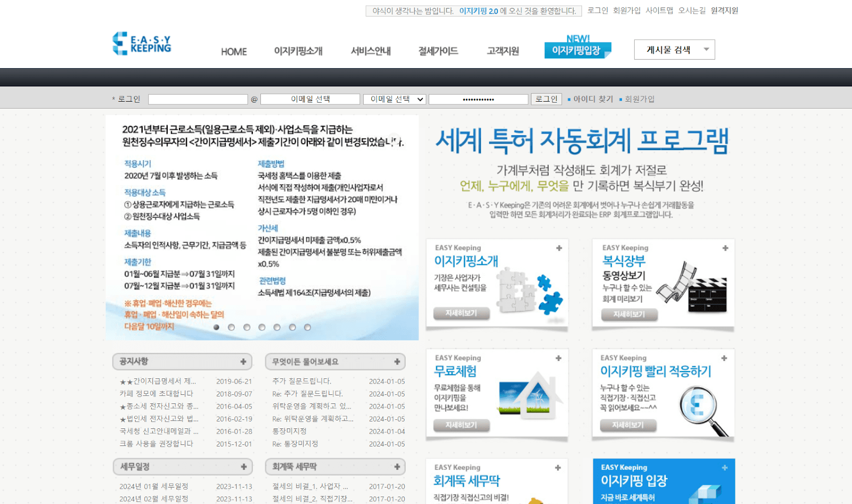Click NEW 이지키핑입장 menu button
The width and height of the screenshot is (852, 504).
pos(578,47)
